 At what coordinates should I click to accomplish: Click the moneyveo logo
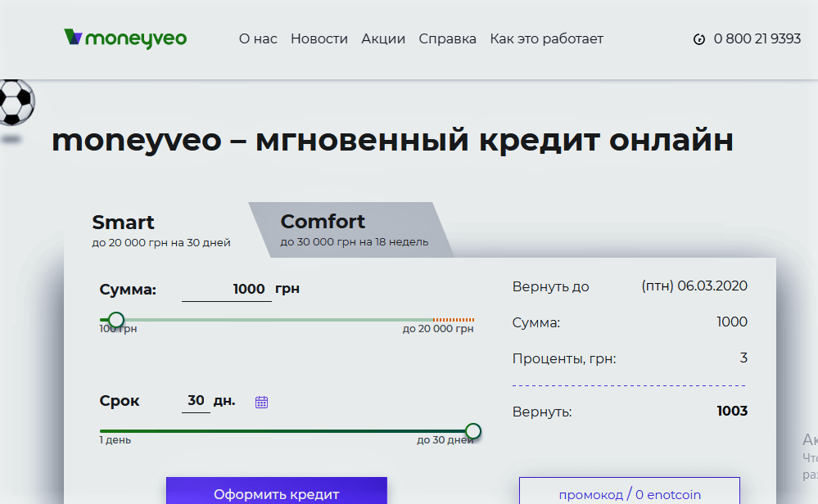[125, 38]
